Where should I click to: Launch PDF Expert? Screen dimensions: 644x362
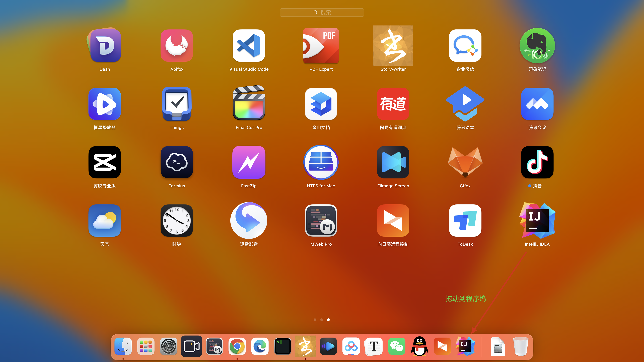321,45
